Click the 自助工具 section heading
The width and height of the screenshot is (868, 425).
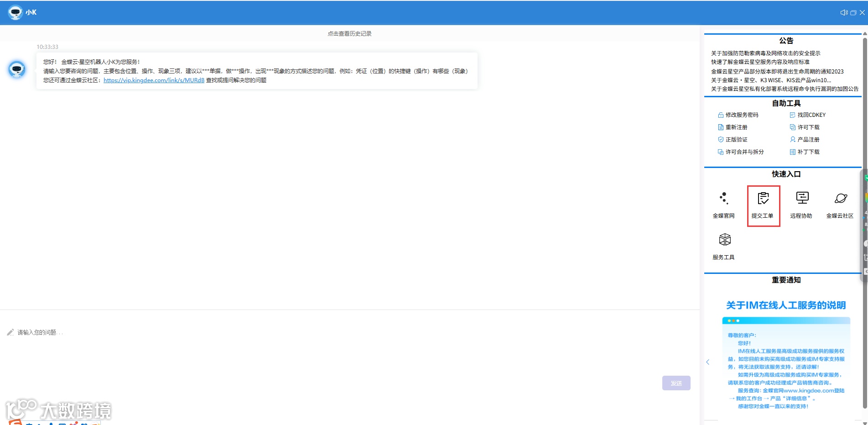786,103
